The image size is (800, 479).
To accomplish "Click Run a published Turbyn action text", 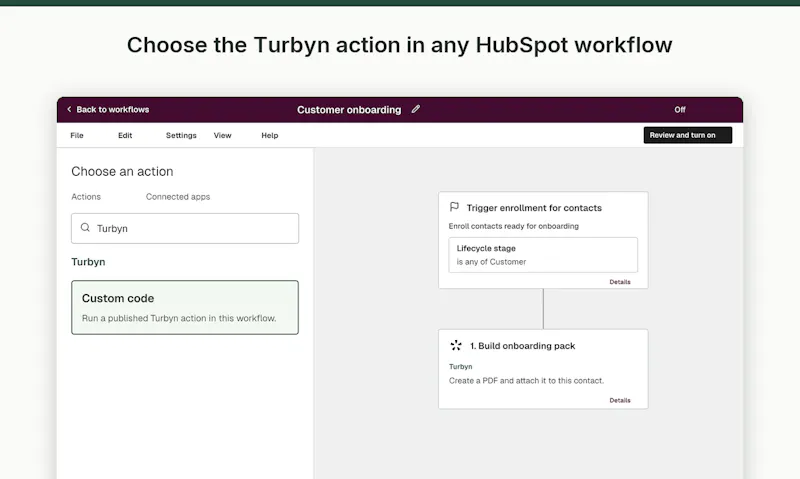I will click(179, 318).
